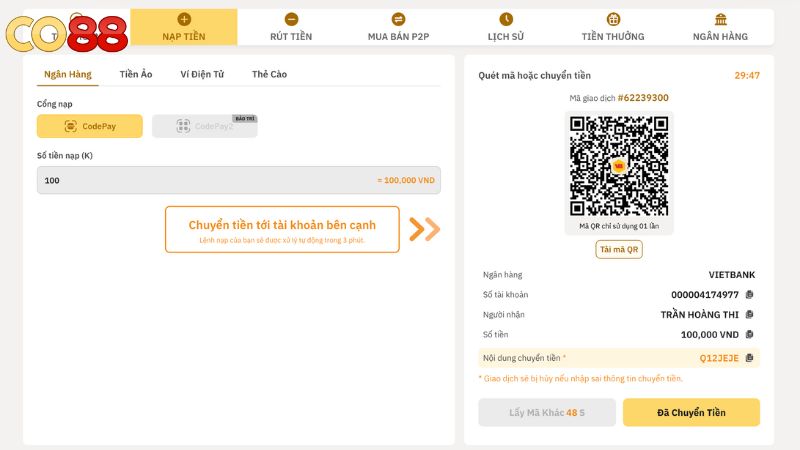Click the Chuyển tiền tới tài khoản banner

pyautogui.click(x=282, y=229)
